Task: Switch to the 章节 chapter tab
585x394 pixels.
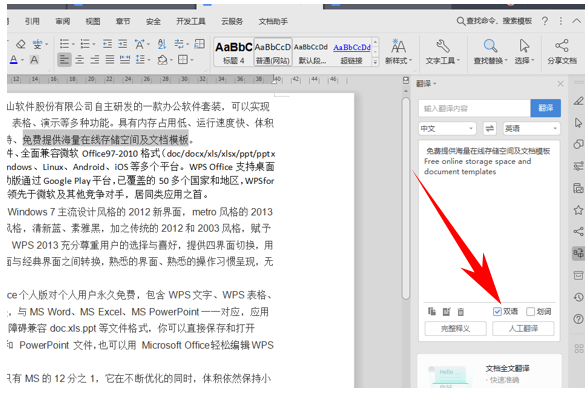Action: click(x=123, y=22)
